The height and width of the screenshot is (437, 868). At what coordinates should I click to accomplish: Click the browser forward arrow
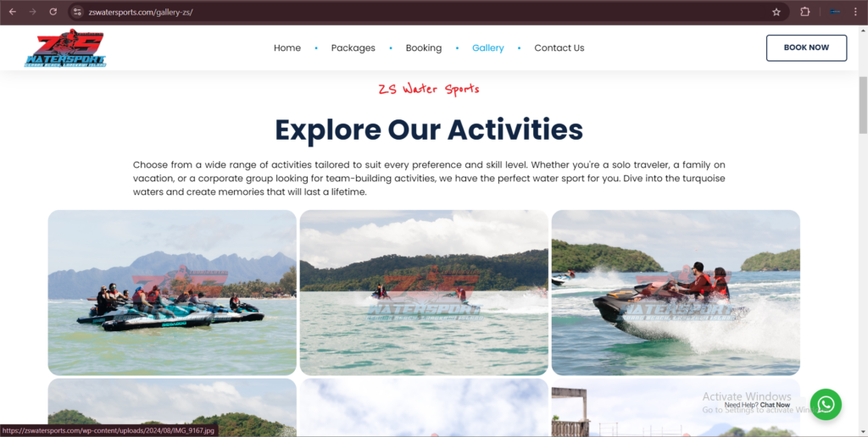33,12
